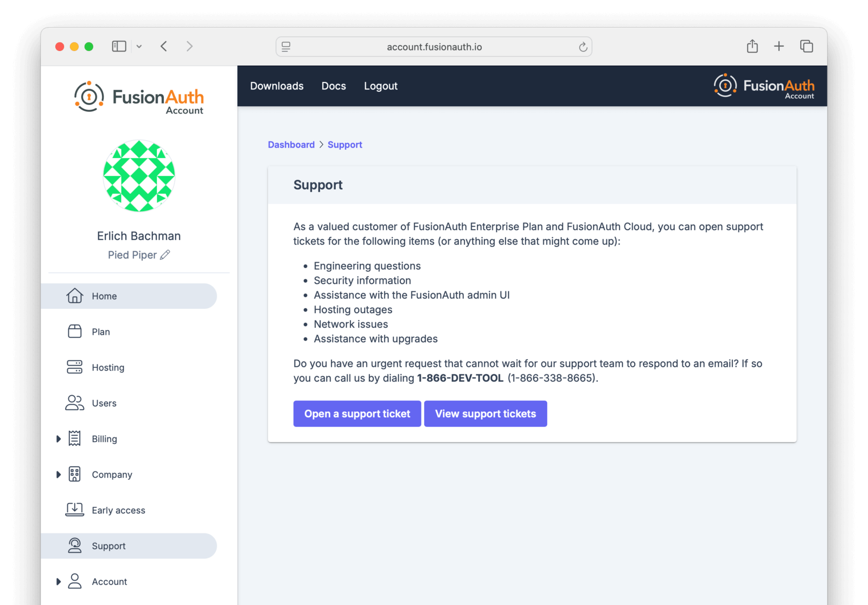Open sidebar options dropdown chevron
The image size is (868, 605).
(139, 47)
